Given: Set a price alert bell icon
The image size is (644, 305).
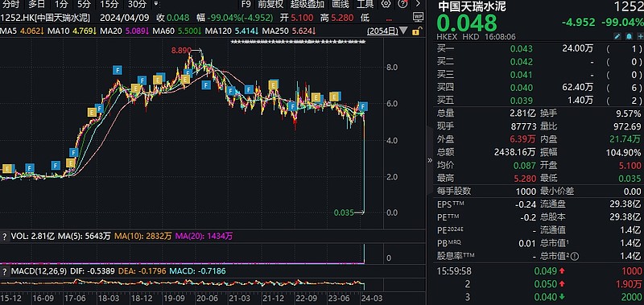Looking at the screenshot, I should point(629,36).
